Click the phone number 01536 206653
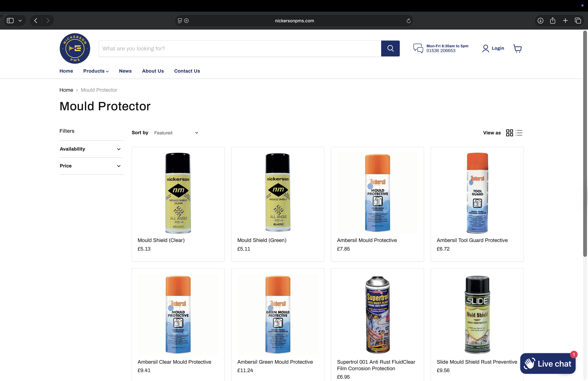The image size is (588, 381). (441, 51)
